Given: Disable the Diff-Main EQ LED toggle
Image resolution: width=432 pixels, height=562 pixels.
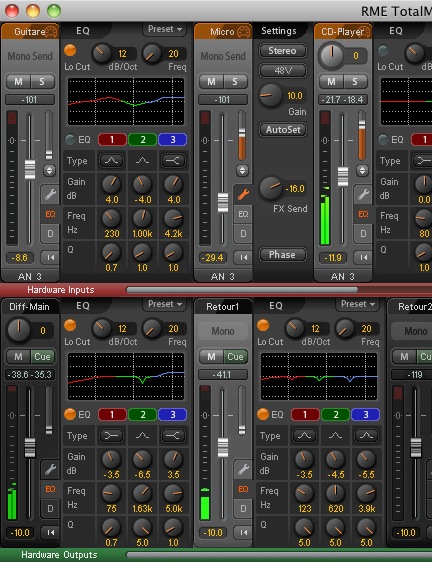Looking at the screenshot, I should coord(70,414).
